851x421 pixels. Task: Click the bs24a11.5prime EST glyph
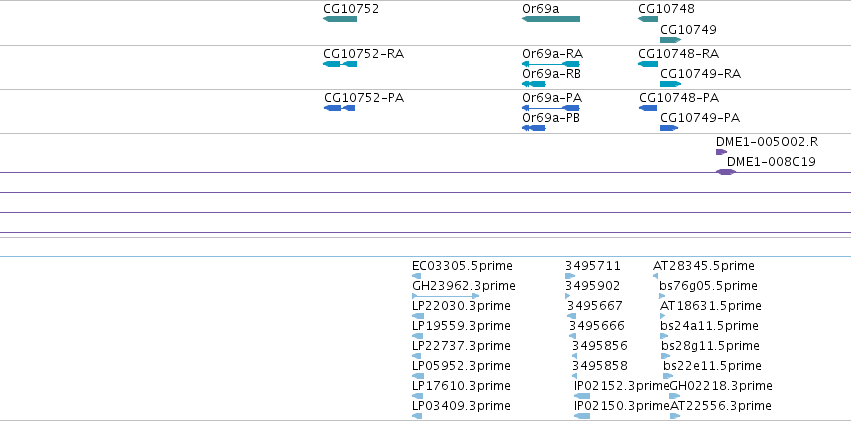click(663, 336)
